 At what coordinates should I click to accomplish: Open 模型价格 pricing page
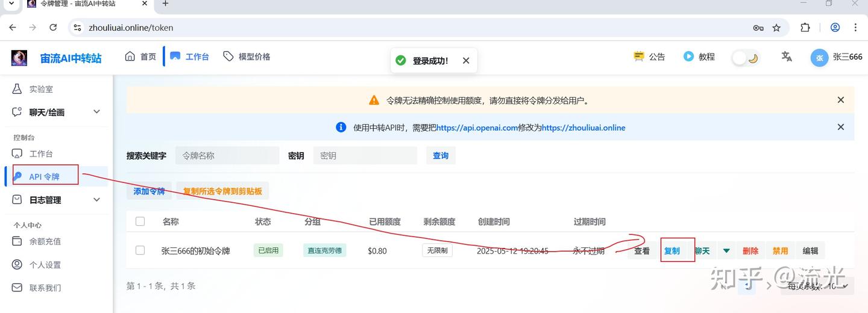point(247,57)
